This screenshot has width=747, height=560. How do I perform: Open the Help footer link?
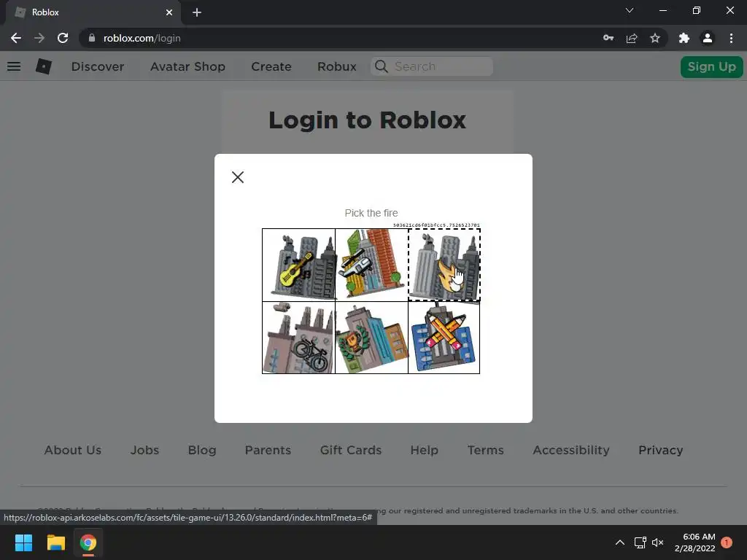pyautogui.click(x=425, y=450)
